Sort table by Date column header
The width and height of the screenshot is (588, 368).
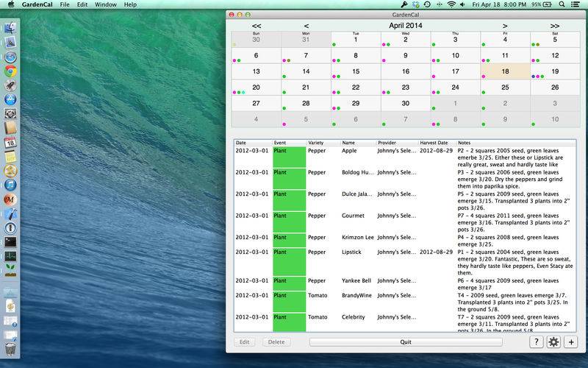click(253, 143)
